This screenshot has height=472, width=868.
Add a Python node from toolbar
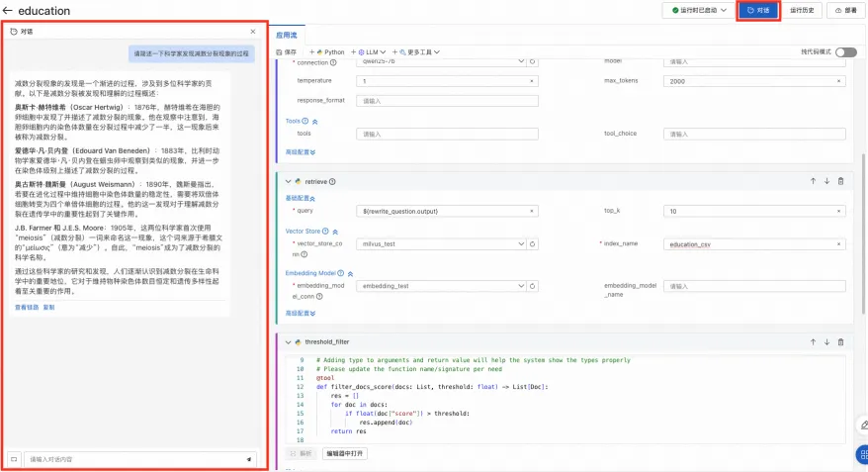[327, 52]
